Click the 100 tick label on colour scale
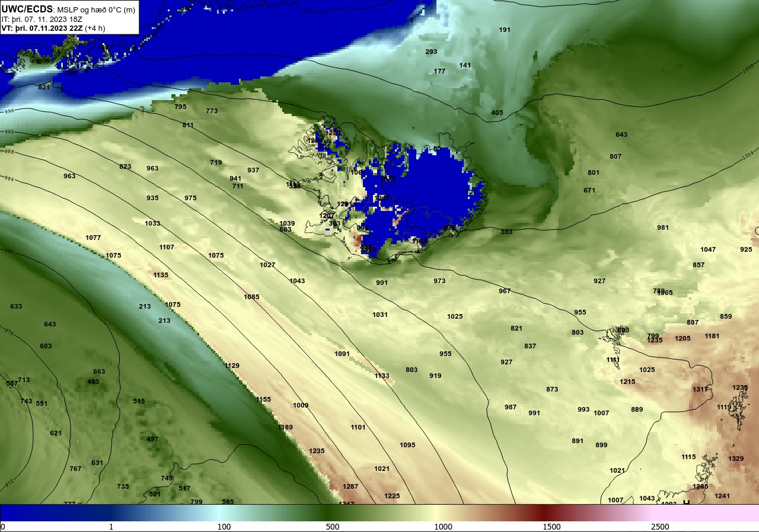This screenshot has height=532, width=759. pyautogui.click(x=224, y=527)
